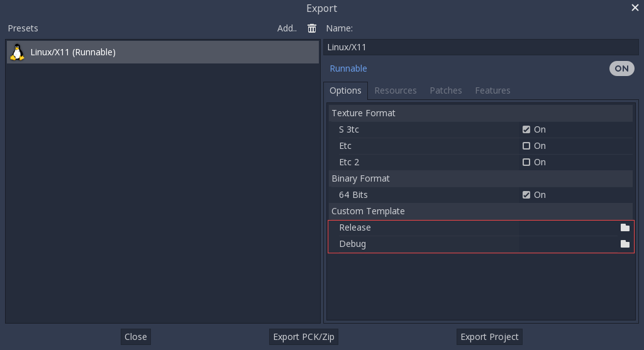Open folder browser for Debug template
This screenshot has width=644, height=350.
(x=625, y=244)
